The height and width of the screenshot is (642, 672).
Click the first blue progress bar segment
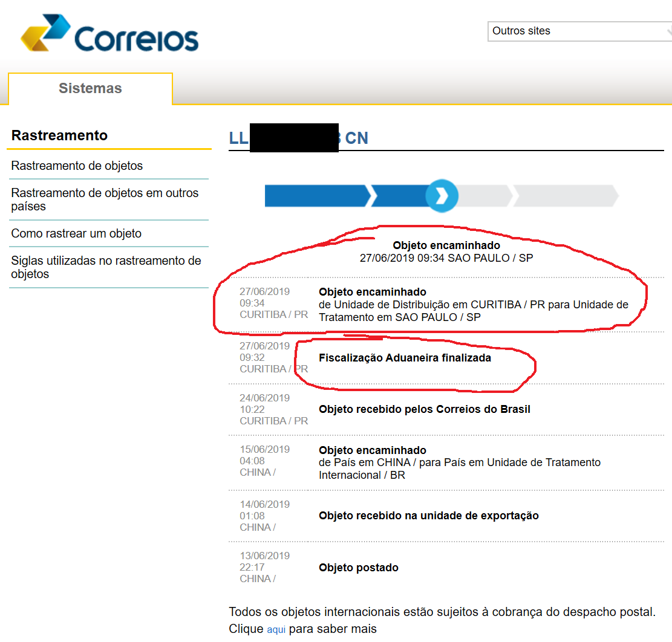(x=318, y=196)
